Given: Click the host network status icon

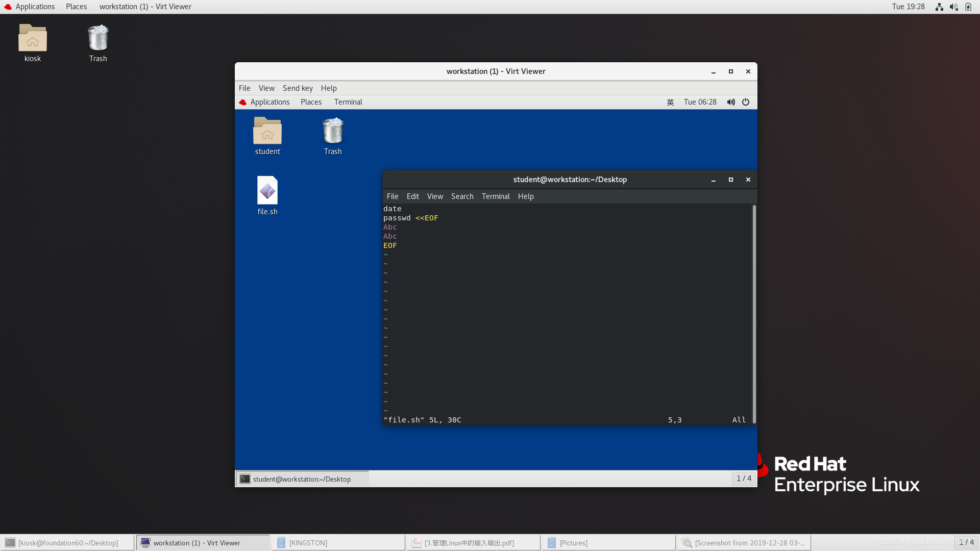Looking at the screenshot, I should point(939,7).
